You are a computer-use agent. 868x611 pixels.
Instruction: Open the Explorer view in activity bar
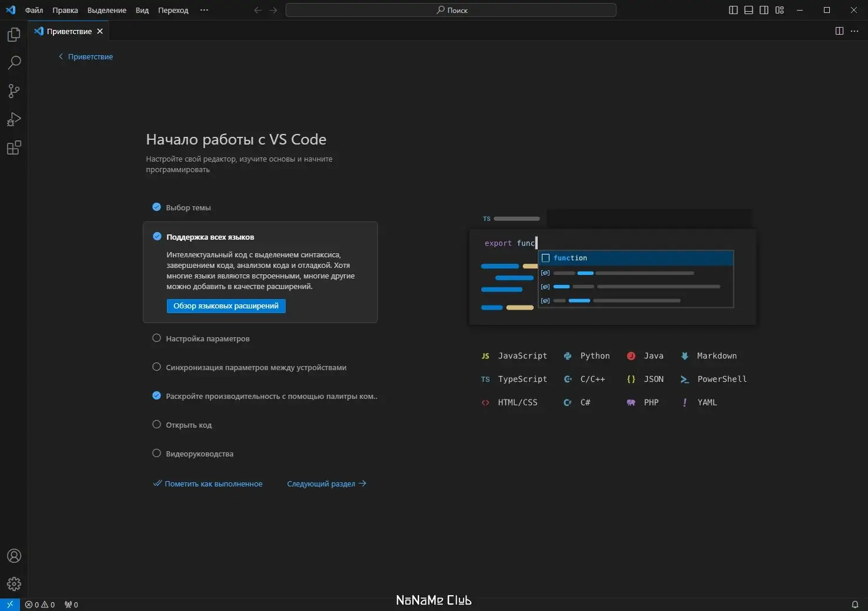coord(14,35)
